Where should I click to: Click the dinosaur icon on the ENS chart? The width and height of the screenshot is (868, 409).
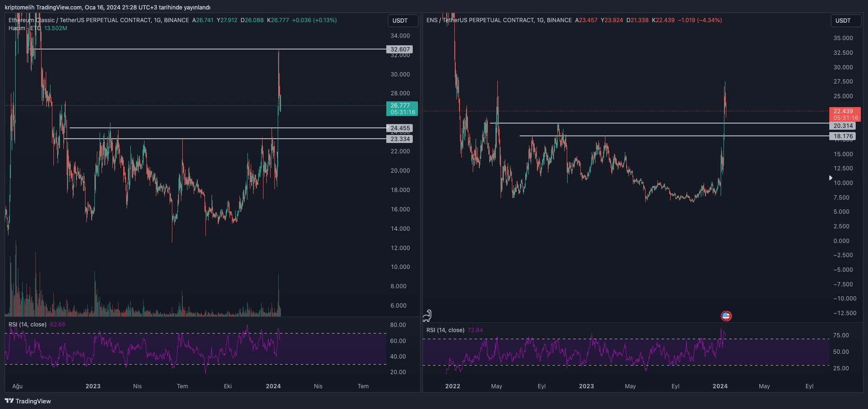click(427, 315)
